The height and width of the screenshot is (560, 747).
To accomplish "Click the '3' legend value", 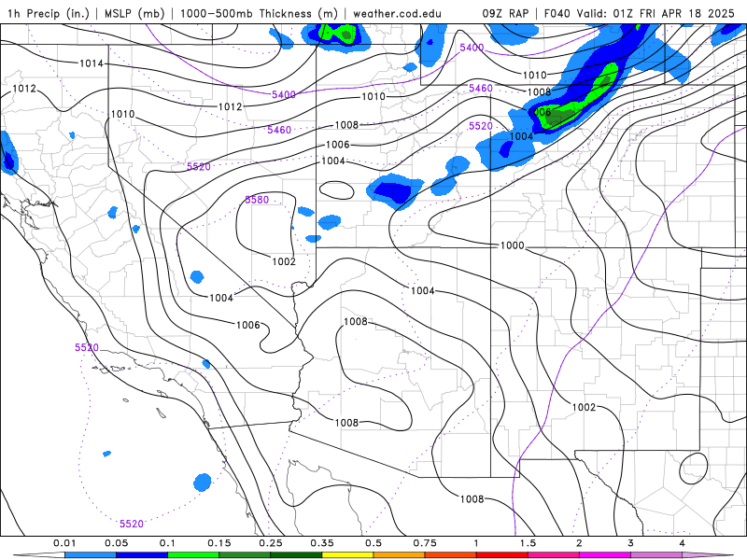I will 631,543.
